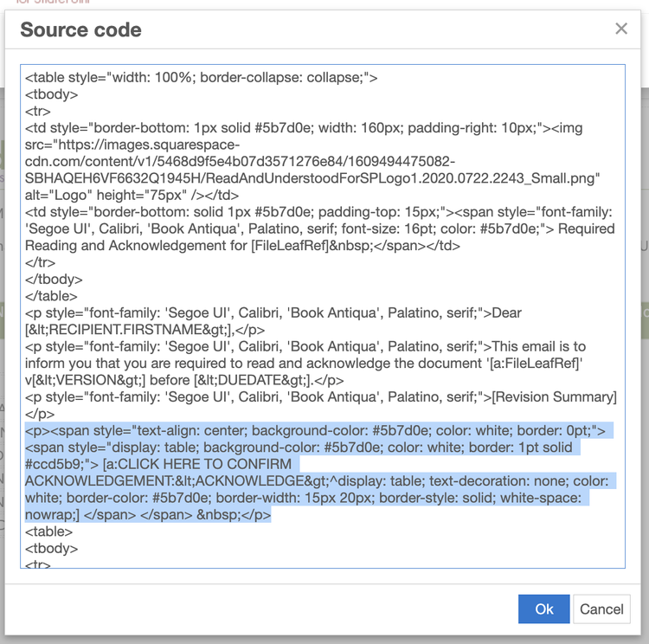Click the [&lt;RECIPIENT.FIRSTNAME&gt;] placeholder

130,330
